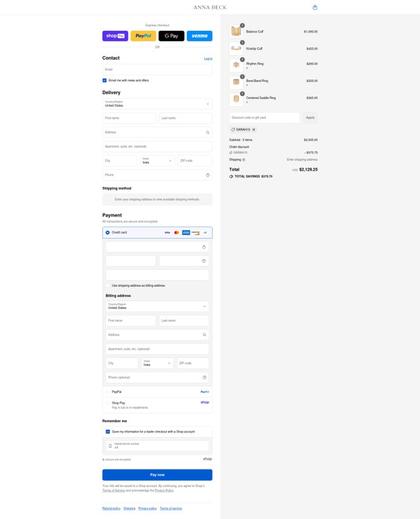This screenshot has width=420, height=519.
Task: Toggle Email me with news and offers
Action: (x=104, y=81)
